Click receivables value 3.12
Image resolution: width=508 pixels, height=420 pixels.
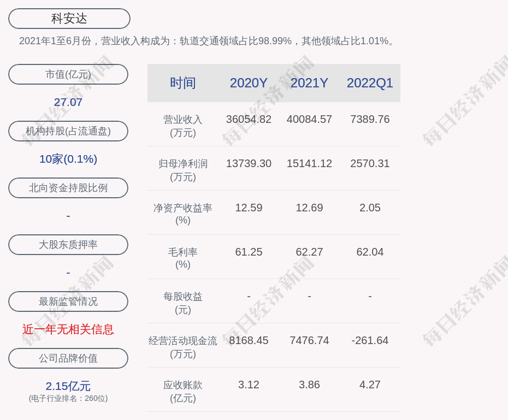pos(249,384)
